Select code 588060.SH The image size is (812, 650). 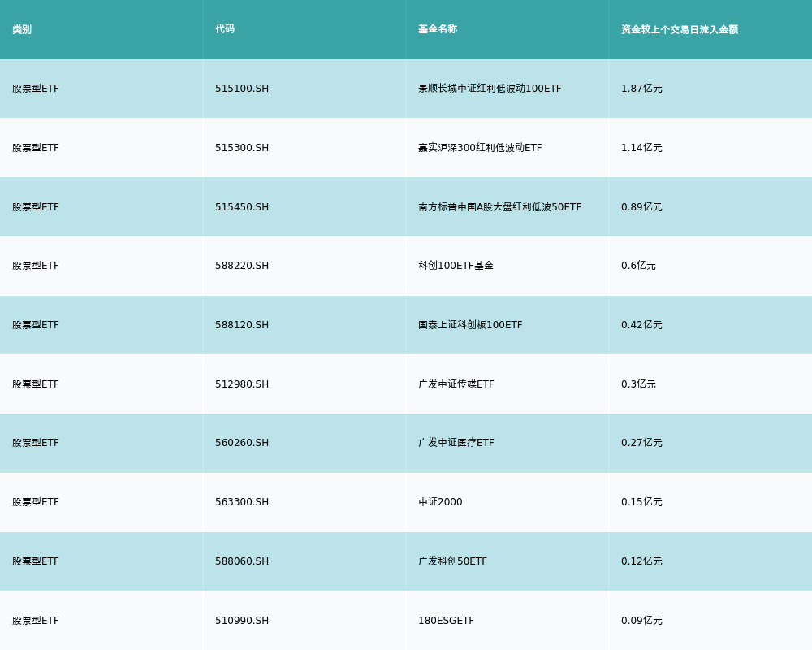coord(242,561)
